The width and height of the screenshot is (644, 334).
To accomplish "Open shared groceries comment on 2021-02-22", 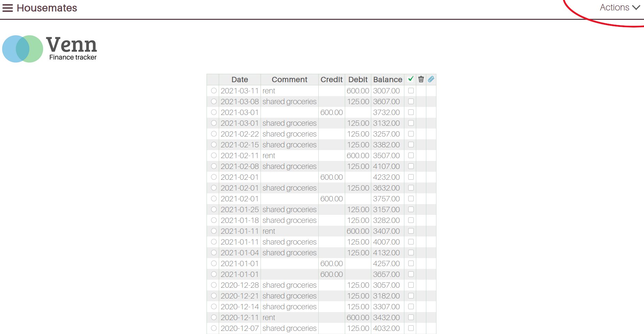I will pos(289,134).
